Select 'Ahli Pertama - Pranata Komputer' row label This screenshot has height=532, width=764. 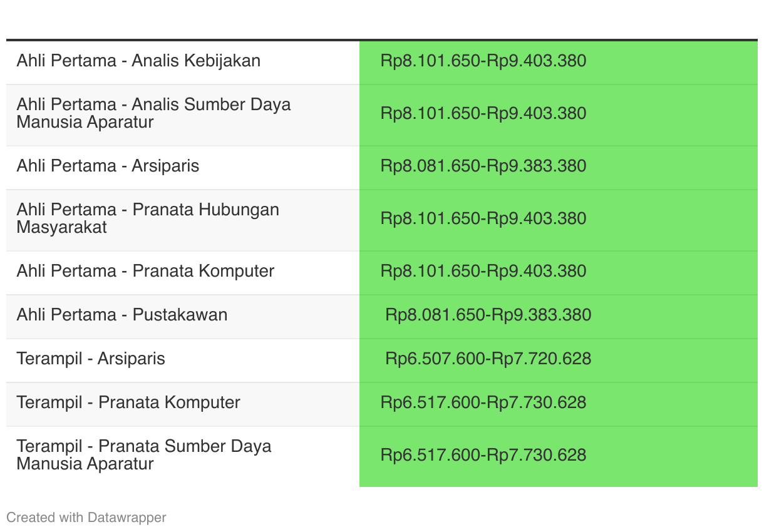click(145, 271)
